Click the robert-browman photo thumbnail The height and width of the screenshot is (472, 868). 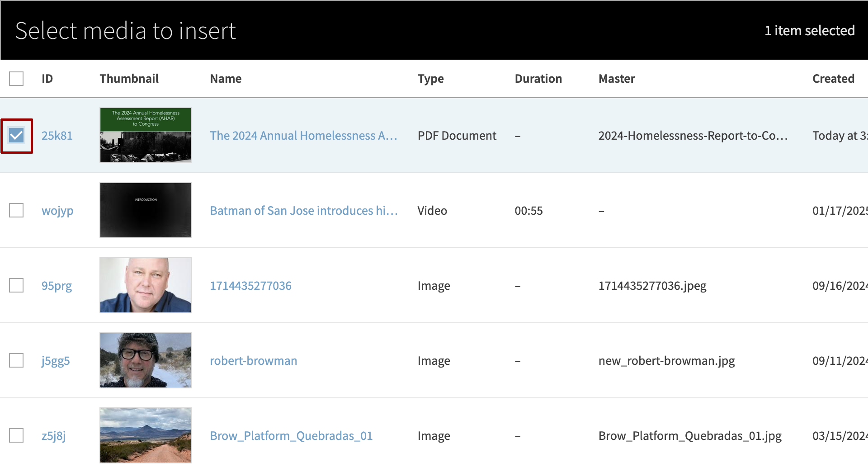(145, 360)
